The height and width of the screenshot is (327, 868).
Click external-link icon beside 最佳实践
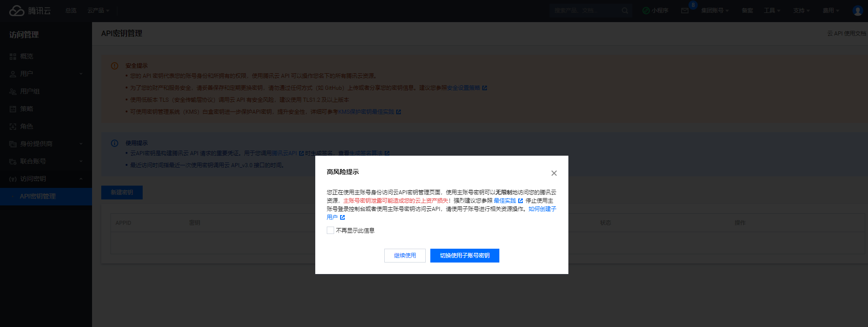pyautogui.click(x=521, y=201)
